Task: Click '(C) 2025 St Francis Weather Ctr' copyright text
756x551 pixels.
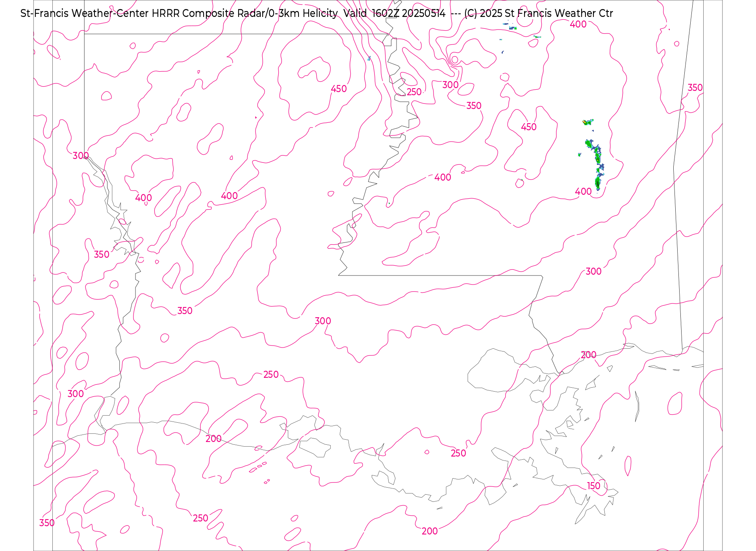Action: [538, 13]
